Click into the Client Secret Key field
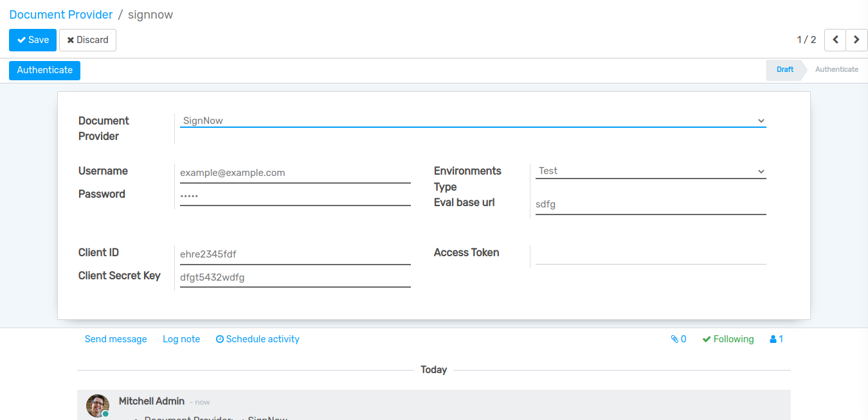868x420 pixels. [295, 277]
